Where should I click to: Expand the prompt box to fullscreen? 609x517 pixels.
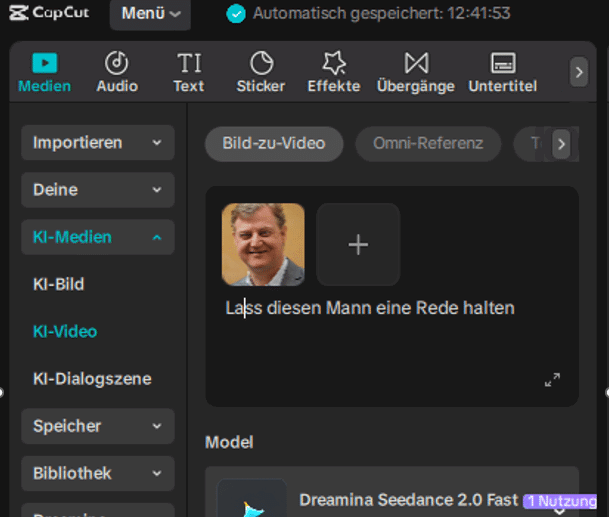tap(552, 379)
